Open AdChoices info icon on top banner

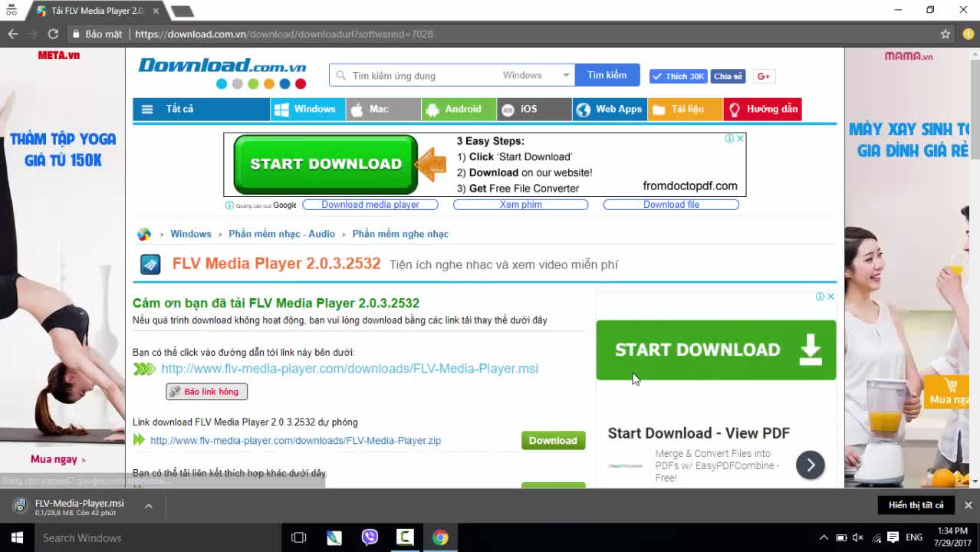pyautogui.click(x=730, y=139)
